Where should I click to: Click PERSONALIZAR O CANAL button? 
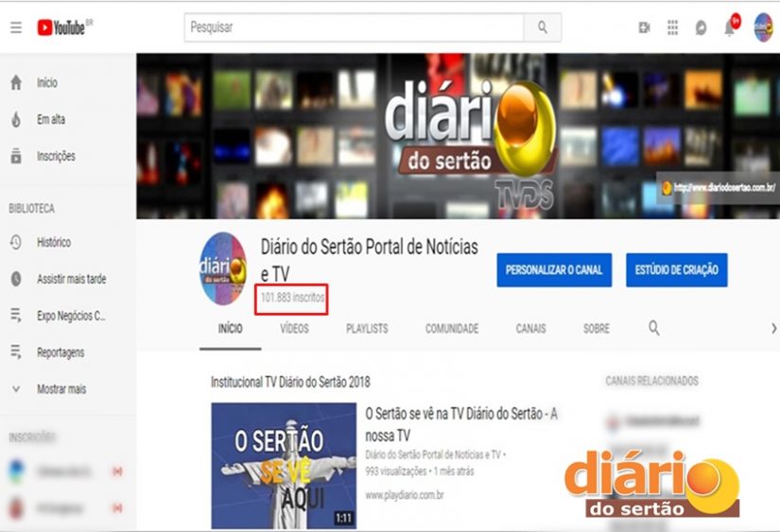tap(554, 270)
